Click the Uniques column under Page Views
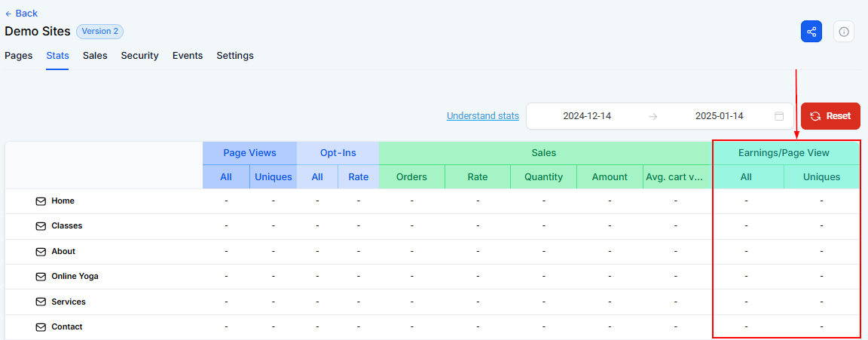Screen dimensions: 868x340 click(x=274, y=176)
